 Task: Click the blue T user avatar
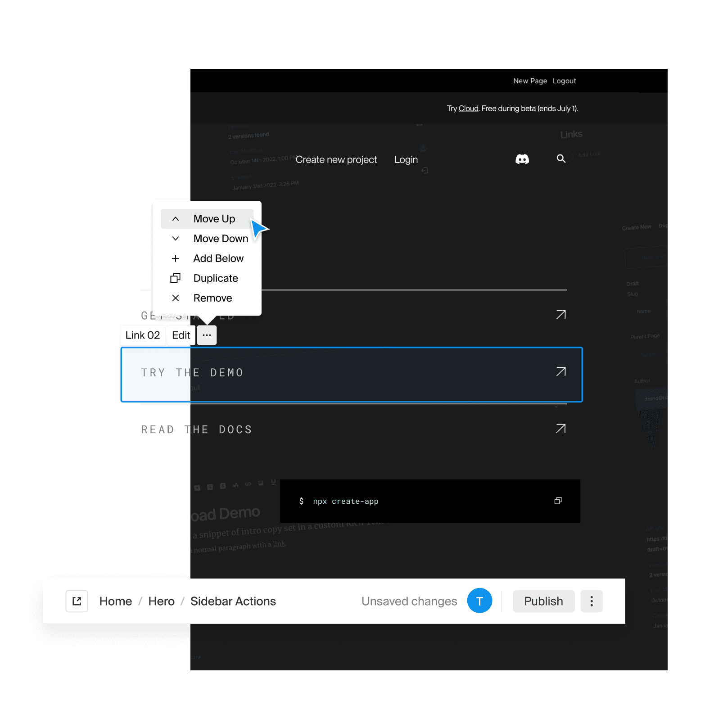(x=480, y=601)
